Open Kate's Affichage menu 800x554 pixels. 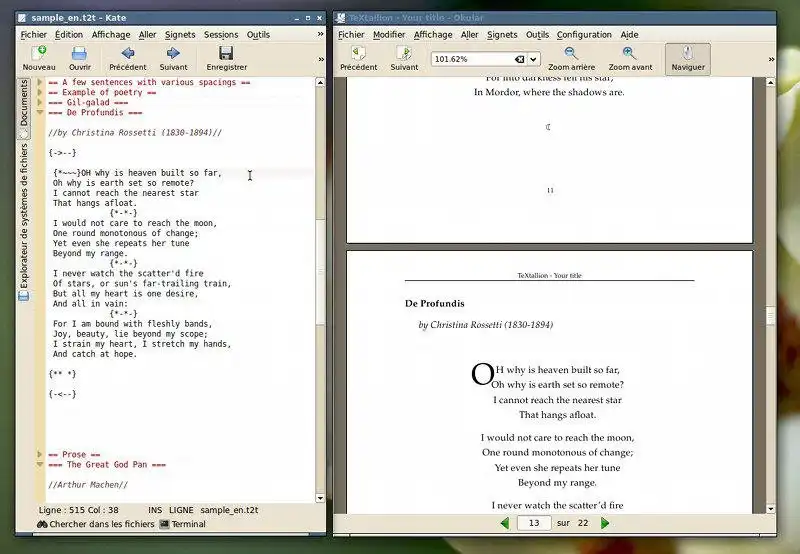pos(111,34)
